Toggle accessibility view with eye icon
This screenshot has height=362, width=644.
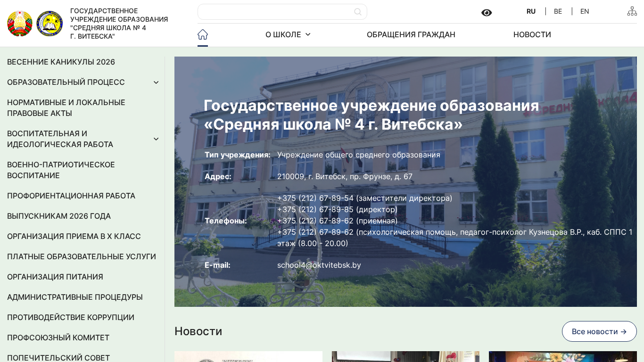[x=487, y=13]
